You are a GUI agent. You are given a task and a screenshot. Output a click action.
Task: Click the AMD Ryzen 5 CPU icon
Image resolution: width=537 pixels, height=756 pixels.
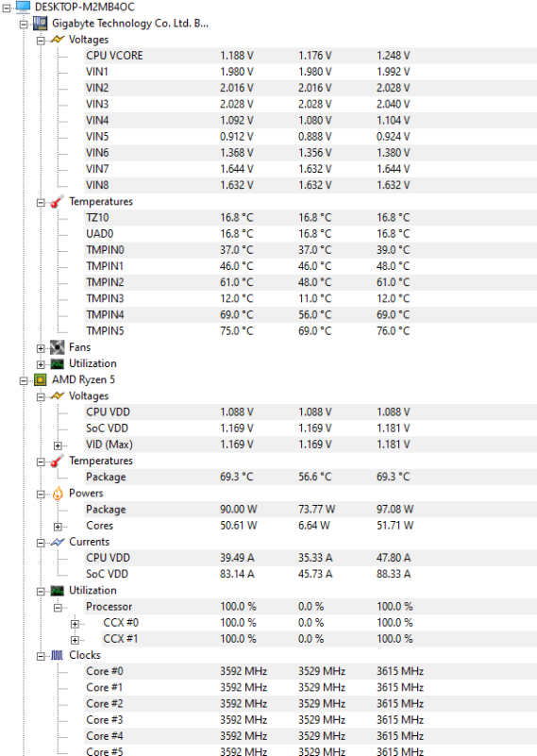[40, 380]
